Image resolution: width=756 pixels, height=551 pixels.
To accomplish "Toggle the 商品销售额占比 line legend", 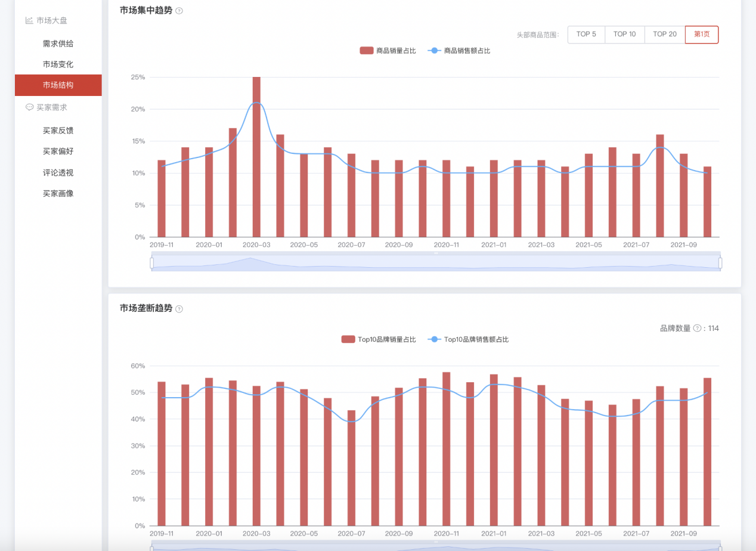I will [x=459, y=51].
